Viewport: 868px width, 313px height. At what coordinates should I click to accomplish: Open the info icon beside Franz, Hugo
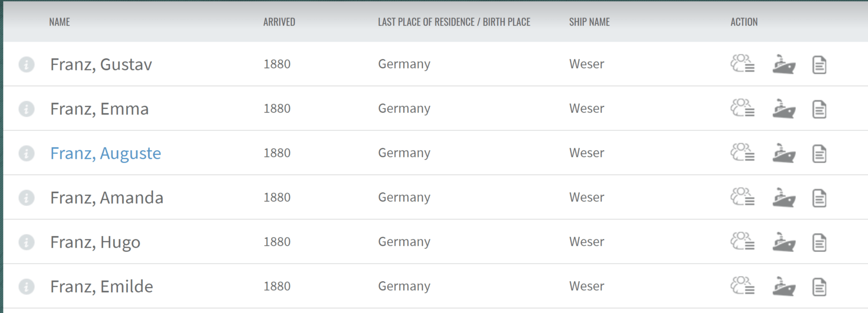[26, 242]
